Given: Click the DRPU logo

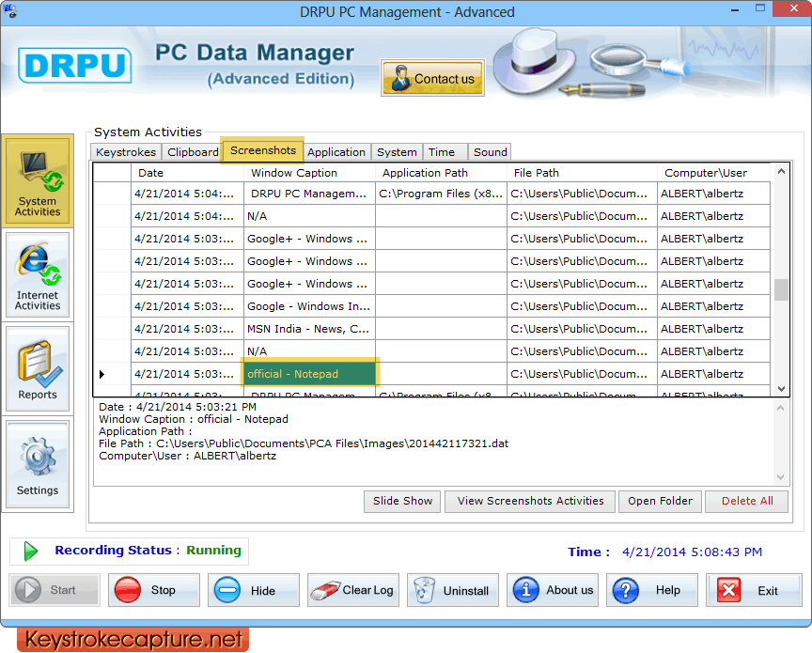Looking at the screenshot, I should click(x=75, y=65).
